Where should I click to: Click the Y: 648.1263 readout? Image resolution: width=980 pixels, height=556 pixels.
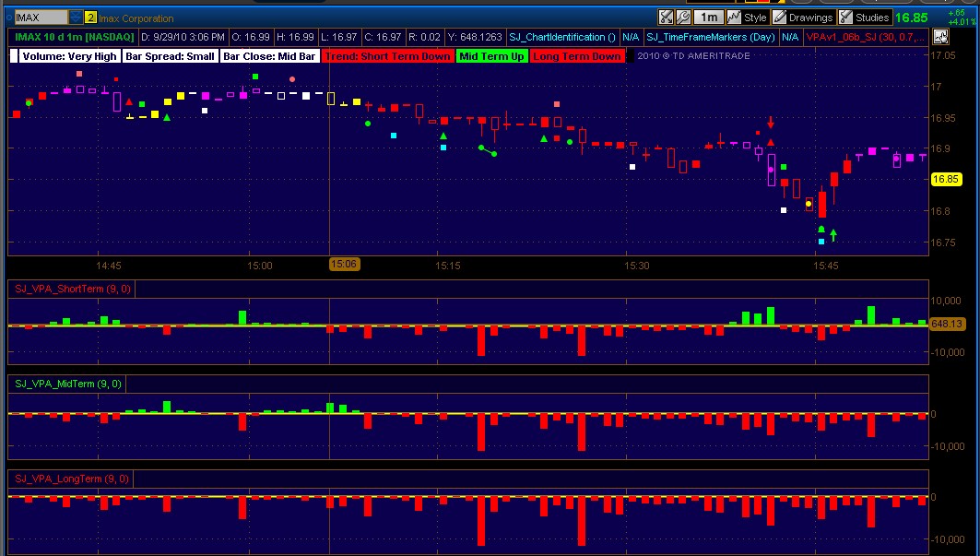(x=475, y=37)
